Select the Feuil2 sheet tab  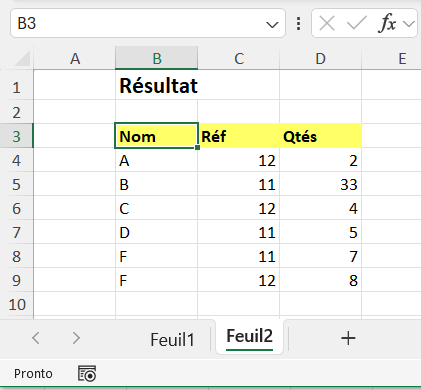[249, 336]
